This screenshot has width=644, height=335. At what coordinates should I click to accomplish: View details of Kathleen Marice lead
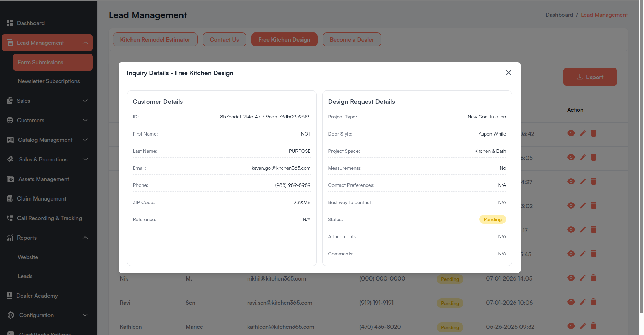(571, 326)
